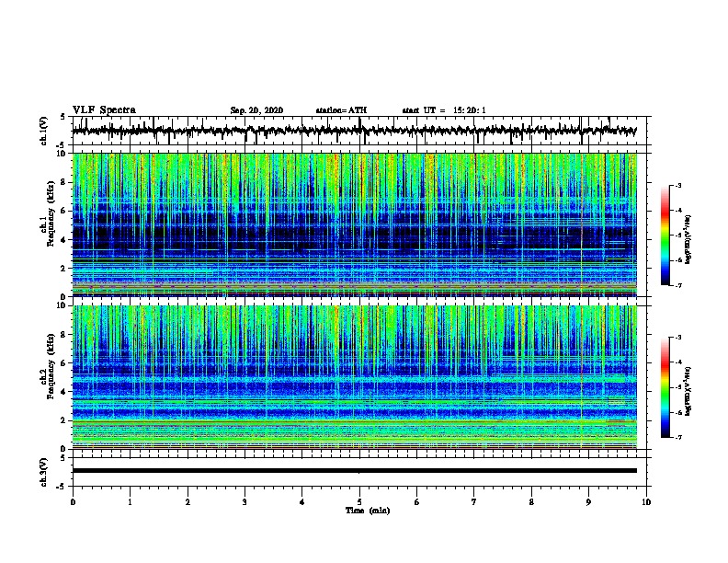The width and height of the screenshot is (728, 563).
Task: Click the ch.1 "Frequency (kHz)" axis label
Action: 51,214
